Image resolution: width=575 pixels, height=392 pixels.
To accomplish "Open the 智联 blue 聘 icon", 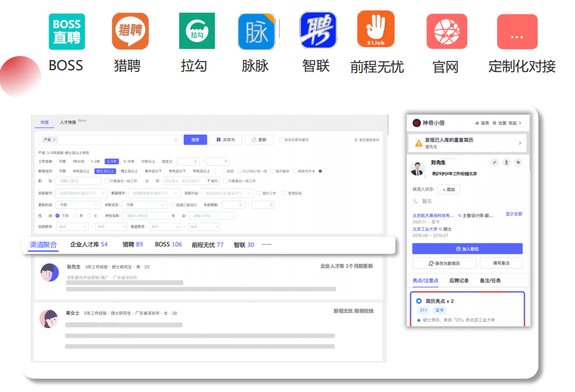I will (318, 30).
